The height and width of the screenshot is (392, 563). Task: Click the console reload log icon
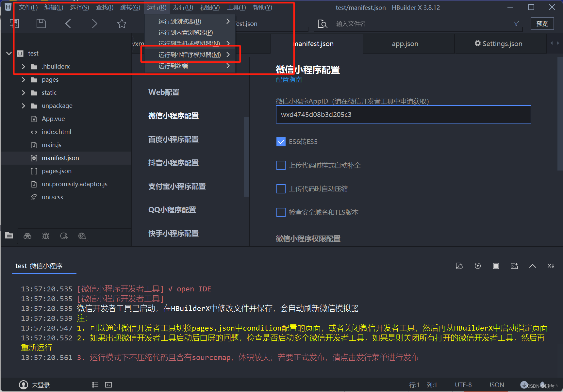[459, 266]
